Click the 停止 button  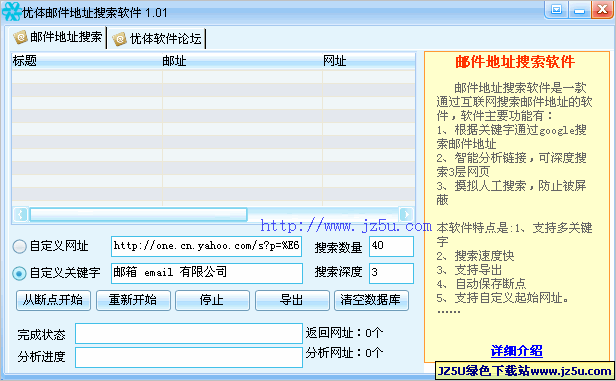pos(212,300)
